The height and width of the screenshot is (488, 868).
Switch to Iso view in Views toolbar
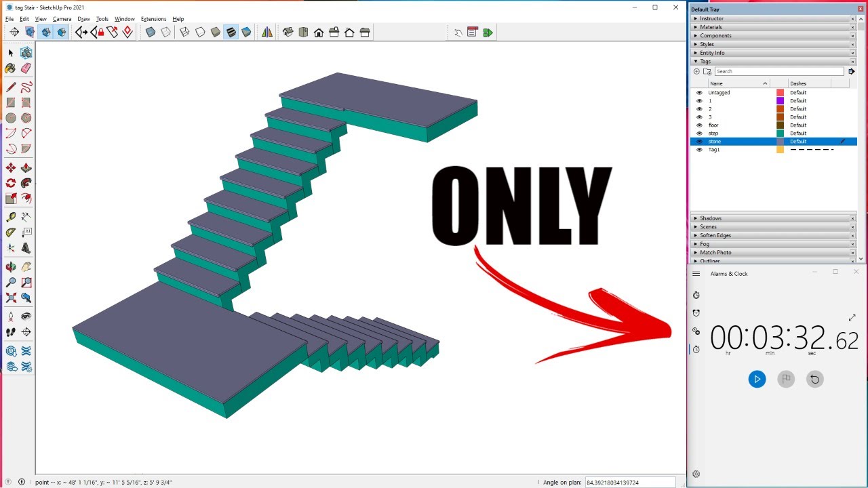tap(288, 32)
